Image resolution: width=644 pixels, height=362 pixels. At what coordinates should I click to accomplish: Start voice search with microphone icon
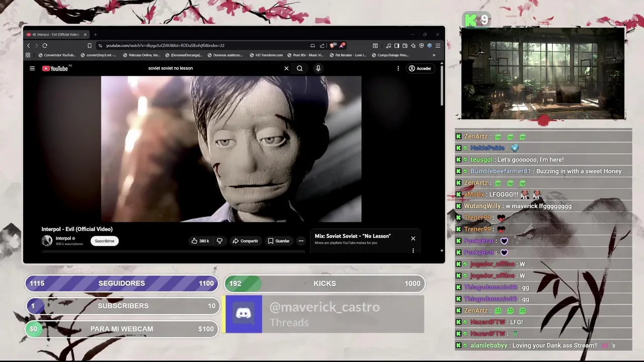[318, 68]
